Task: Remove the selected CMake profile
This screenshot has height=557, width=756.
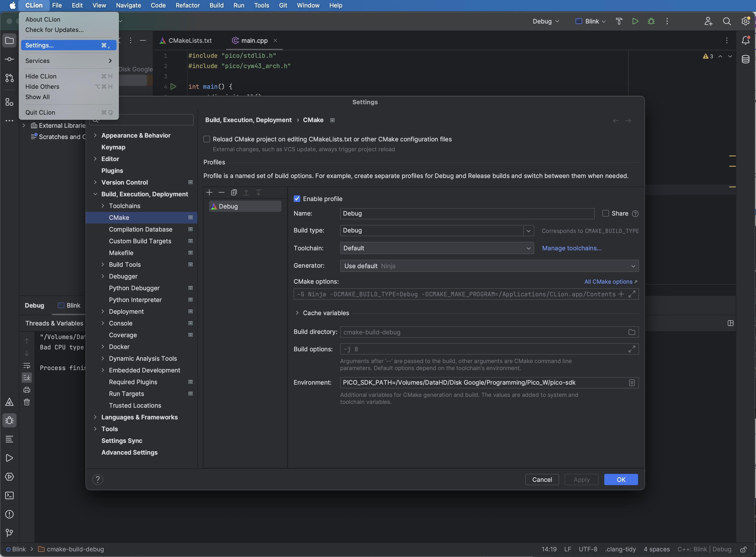Action: (221, 192)
